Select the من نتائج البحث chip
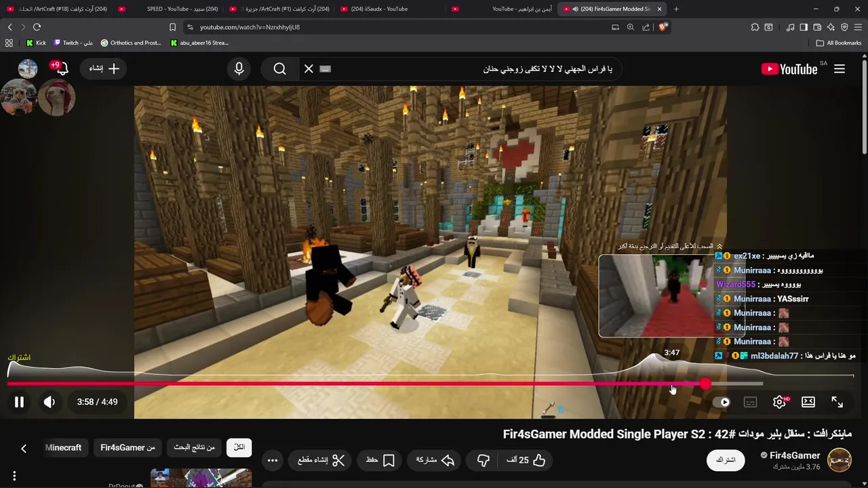This screenshot has height=488, width=868. (194, 447)
